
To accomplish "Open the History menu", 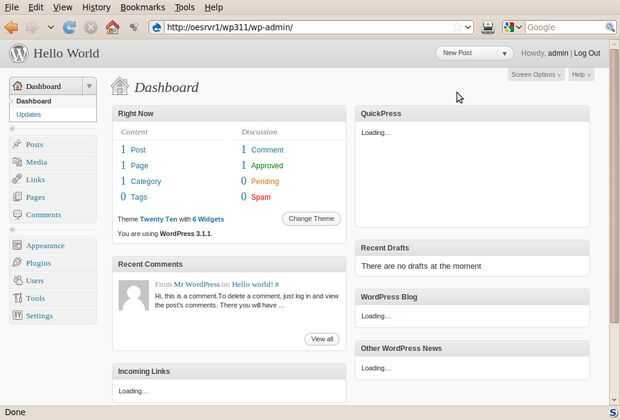I will (x=96, y=7).
